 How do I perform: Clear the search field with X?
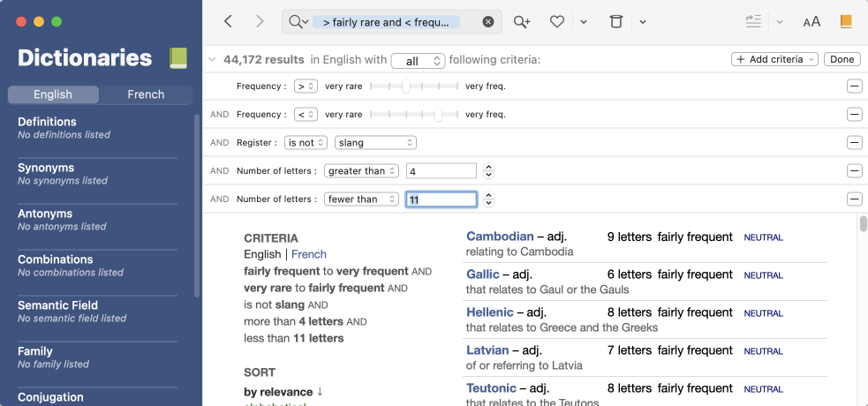tap(487, 21)
